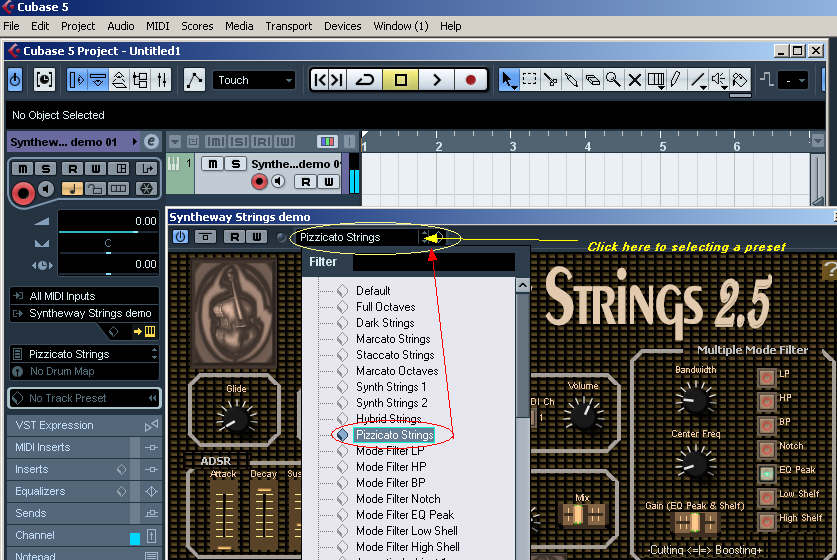837x560 pixels.
Task: Select the Mute X tool
Action: pyautogui.click(x=634, y=80)
